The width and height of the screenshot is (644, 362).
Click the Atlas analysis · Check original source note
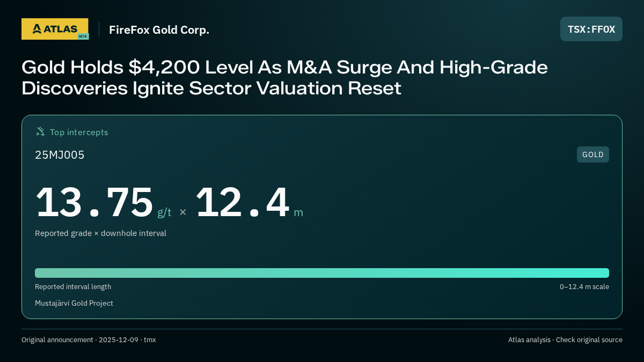click(565, 340)
